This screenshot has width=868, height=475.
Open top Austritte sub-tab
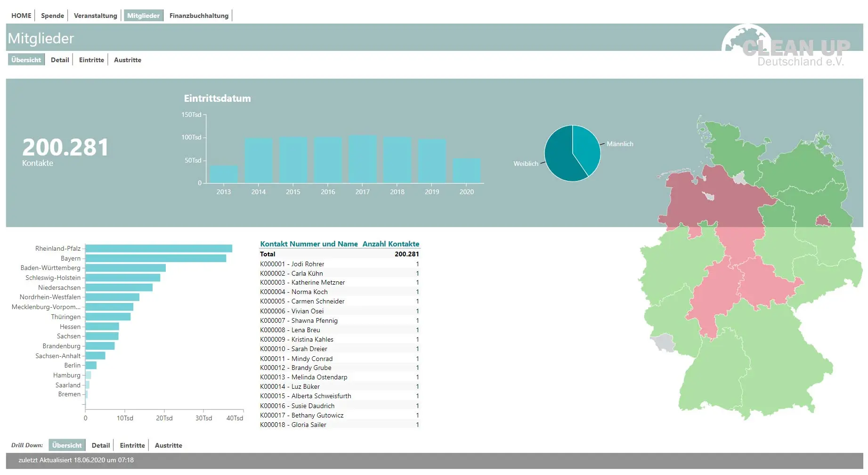128,60
